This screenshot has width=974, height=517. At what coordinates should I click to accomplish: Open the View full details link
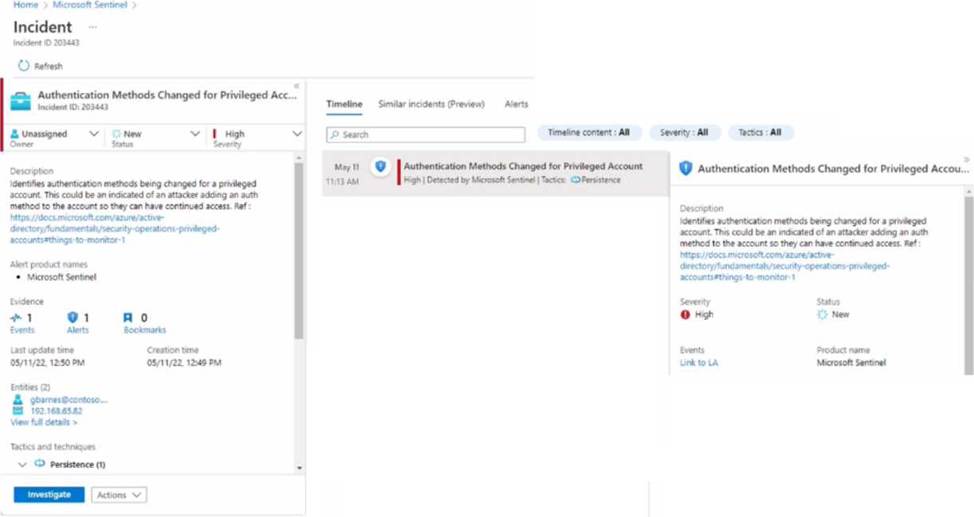(x=43, y=422)
